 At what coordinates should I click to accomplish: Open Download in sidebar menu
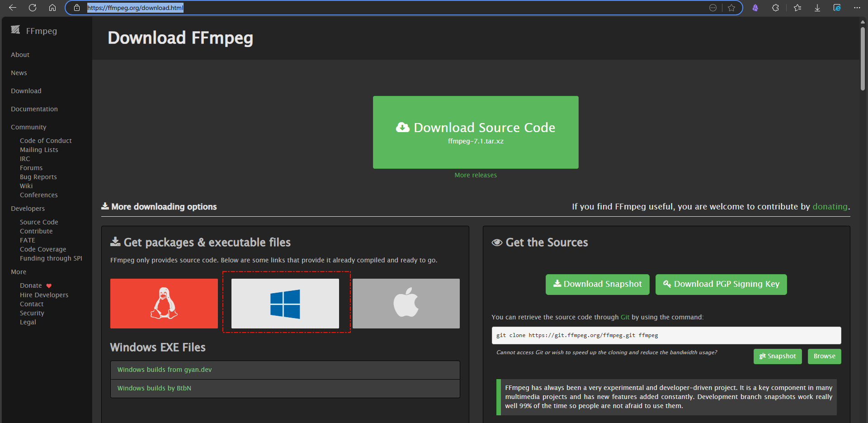pyautogui.click(x=26, y=91)
